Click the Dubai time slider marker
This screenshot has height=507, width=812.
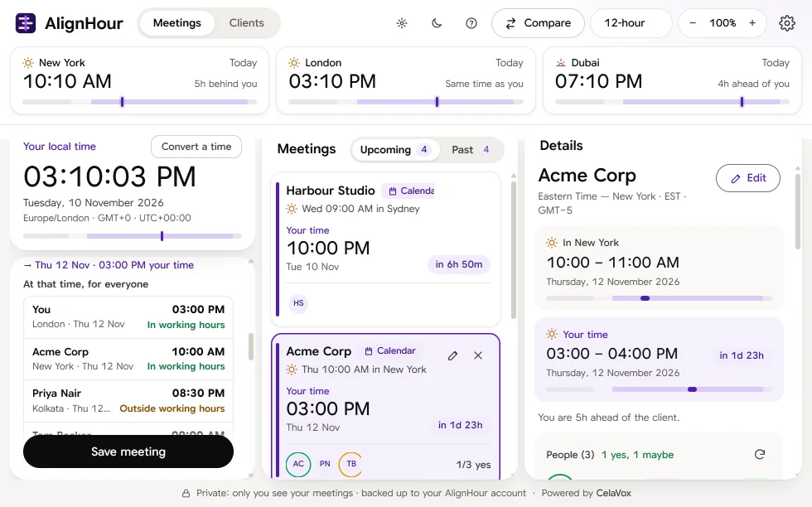coord(742,102)
